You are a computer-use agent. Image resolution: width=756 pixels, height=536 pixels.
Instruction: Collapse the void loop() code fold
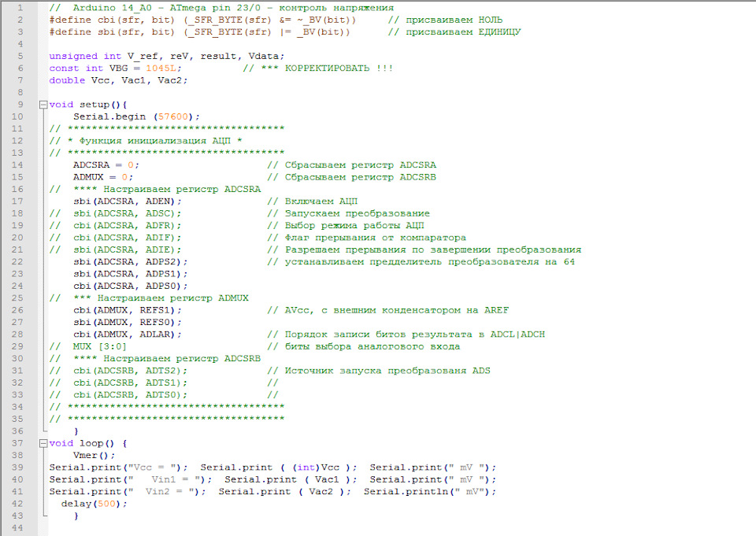coord(43,443)
